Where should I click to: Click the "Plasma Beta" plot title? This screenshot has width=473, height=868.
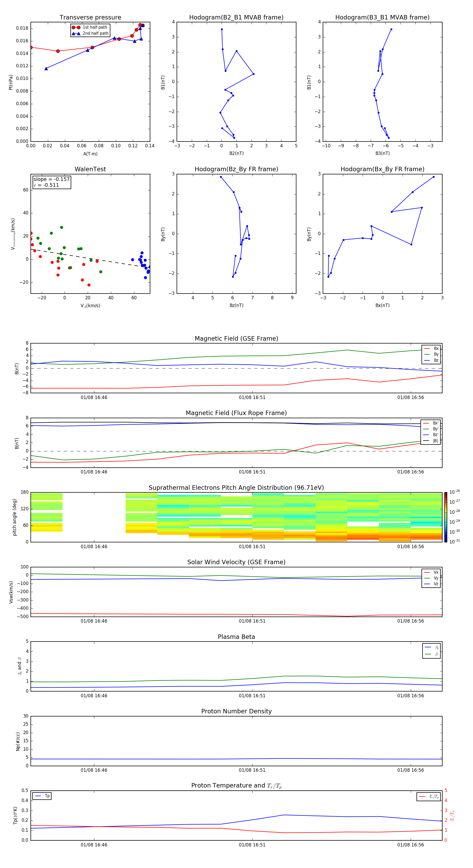coord(236,637)
